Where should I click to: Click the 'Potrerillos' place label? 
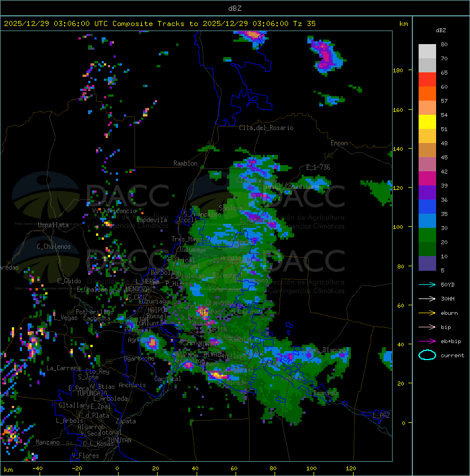[94, 312]
